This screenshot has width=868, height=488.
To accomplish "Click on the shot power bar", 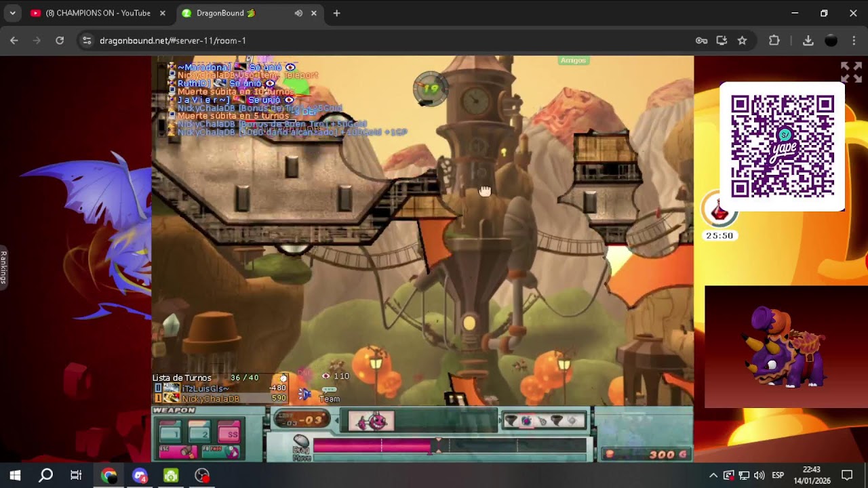I will tap(450, 445).
